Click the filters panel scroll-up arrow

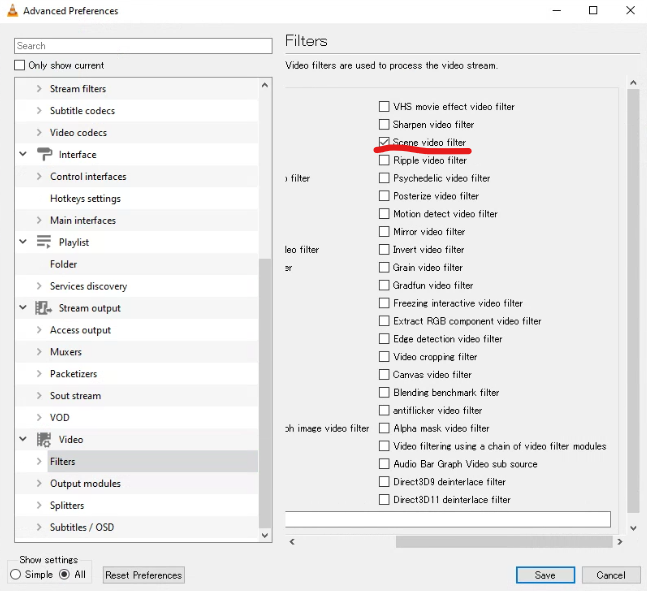(x=633, y=83)
